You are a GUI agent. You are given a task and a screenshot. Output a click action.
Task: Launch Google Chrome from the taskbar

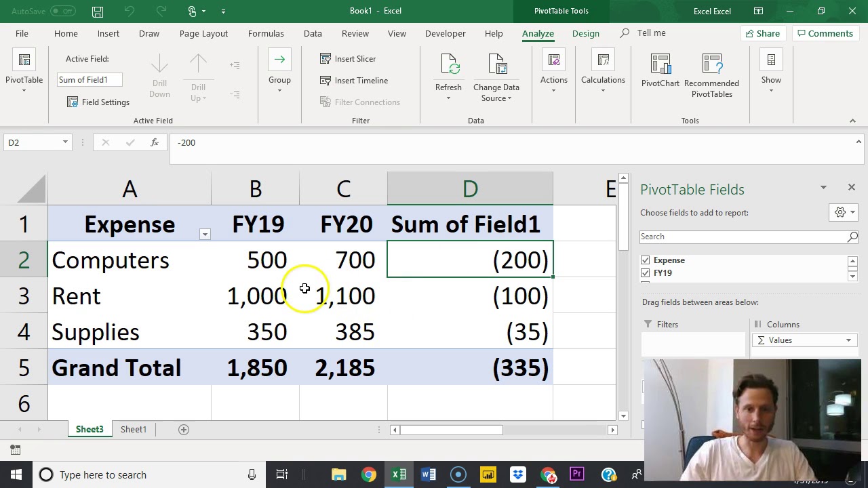click(x=368, y=474)
